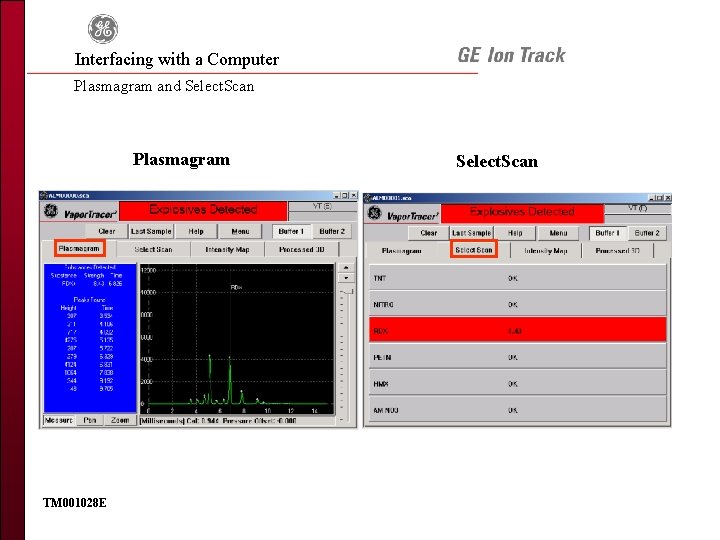This screenshot has width=720, height=540.
Task: Select the PETN row in SelectScan list
Action: (518, 357)
